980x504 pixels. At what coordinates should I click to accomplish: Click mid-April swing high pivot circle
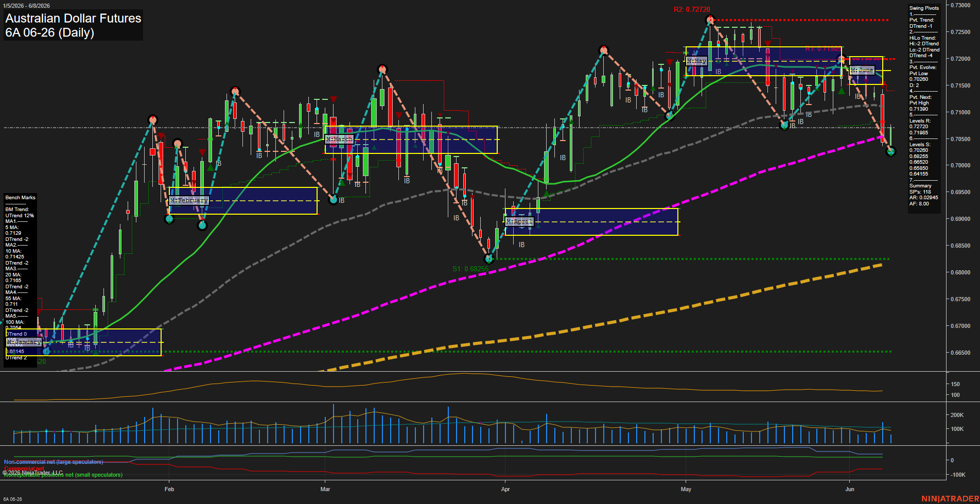(x=604, y=50)
